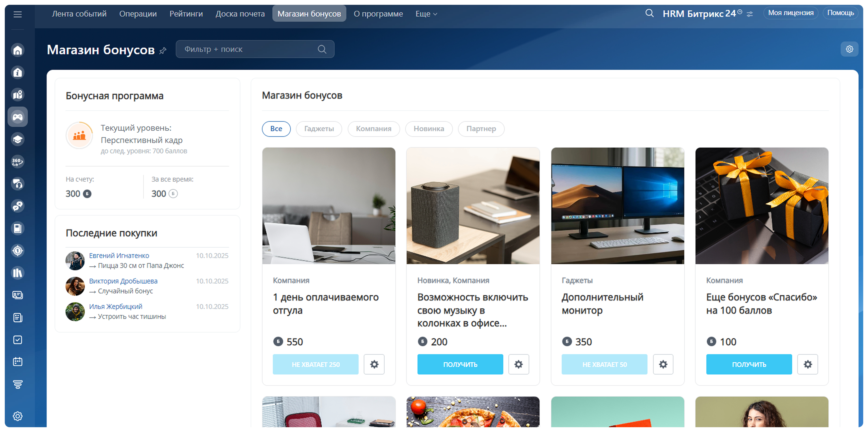Open switcher icon next to HRM Битрикс24
The image size is (868, 432).
749,14
